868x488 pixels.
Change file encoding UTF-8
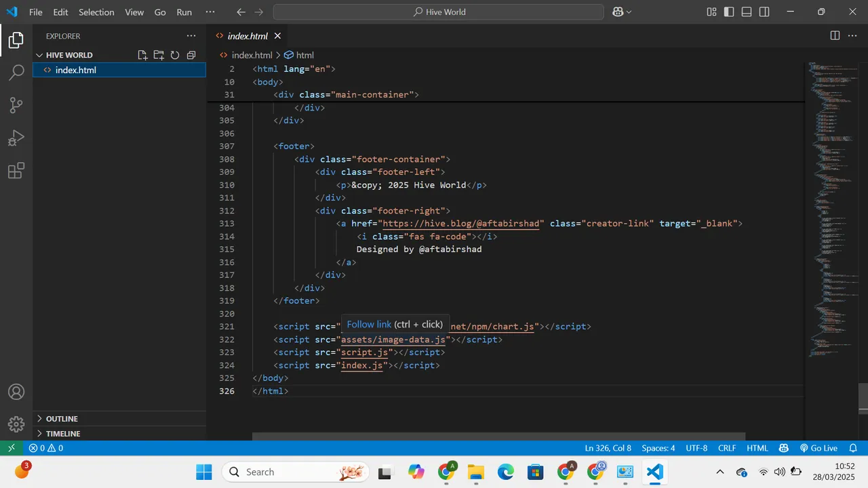(696, 448)
